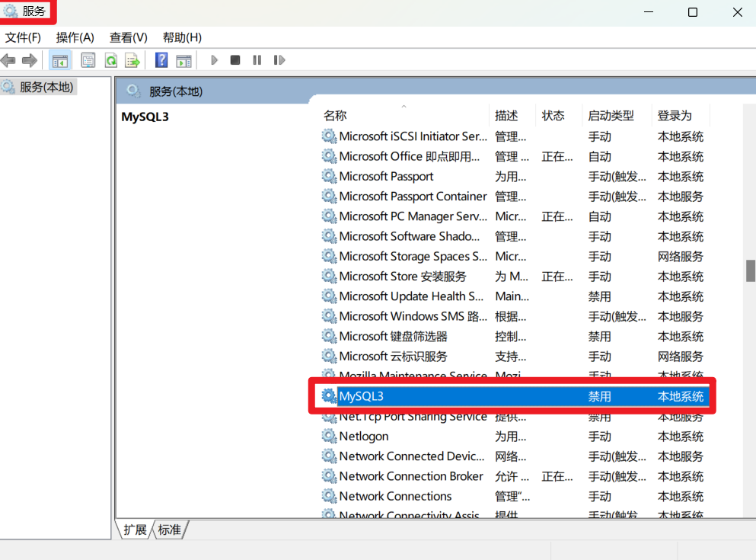Viewport: 756px width, 560px height.
Task: Start the service with the play icon
Action: [215, 60]
